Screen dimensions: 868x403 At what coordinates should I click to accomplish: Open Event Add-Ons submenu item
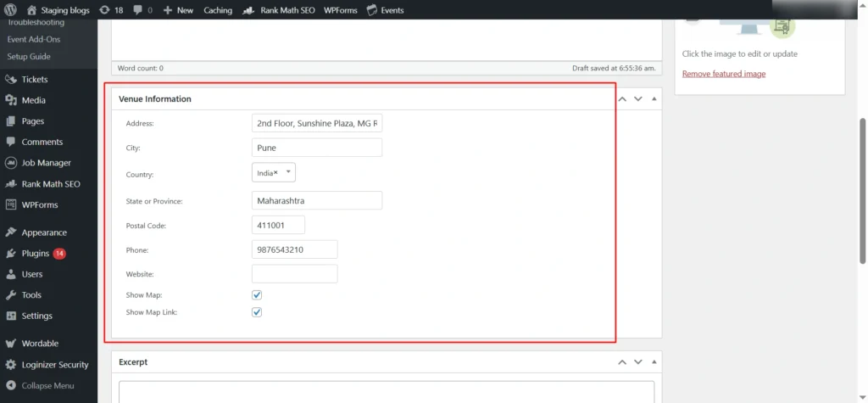34,39
